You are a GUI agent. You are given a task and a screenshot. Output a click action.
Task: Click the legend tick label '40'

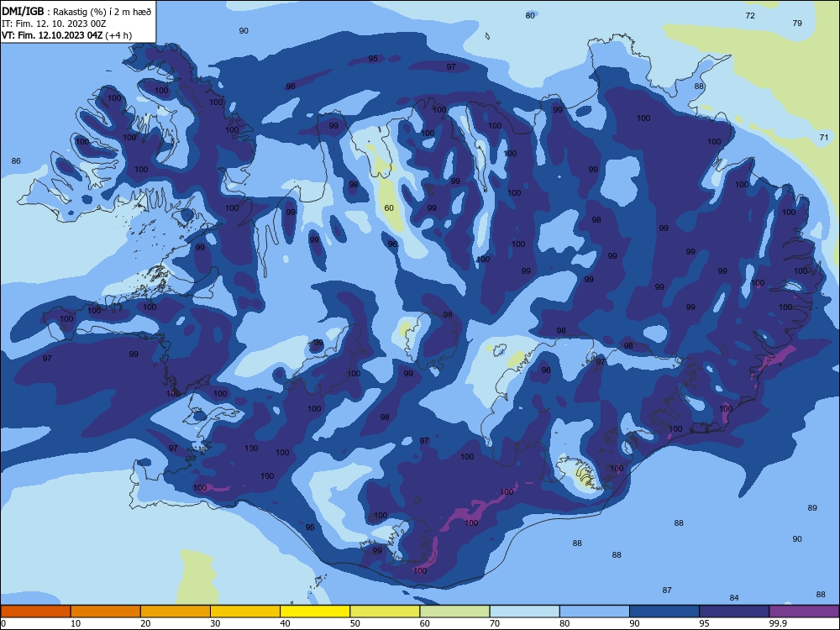click(285, 623)
